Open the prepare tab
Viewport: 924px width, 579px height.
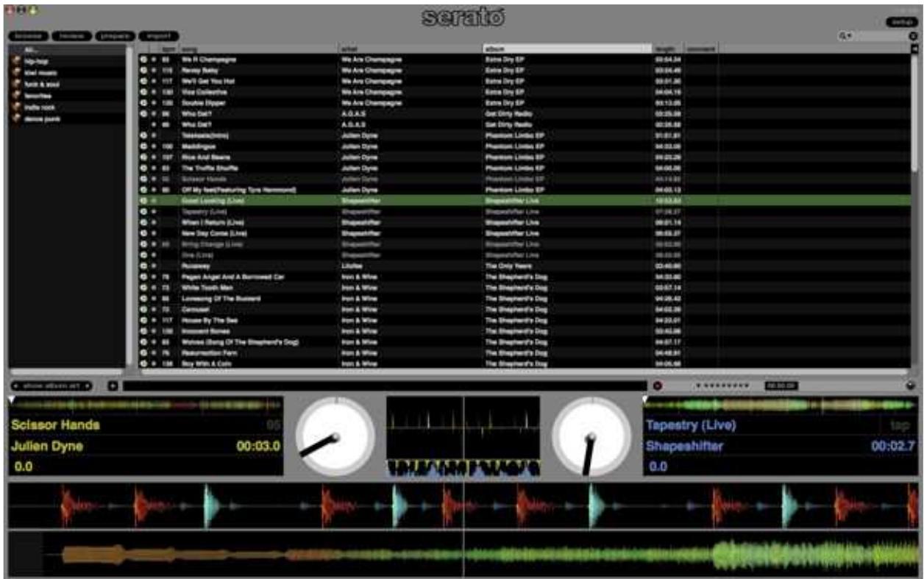115,36
